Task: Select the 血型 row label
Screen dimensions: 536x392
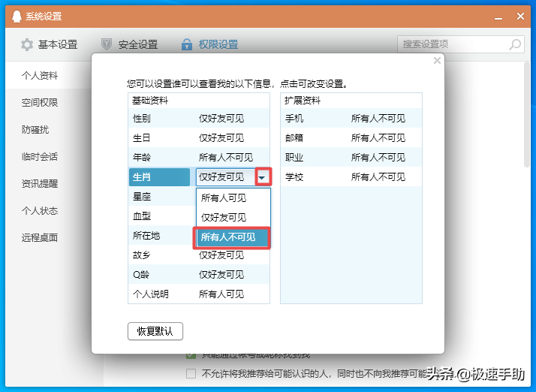Action: [142, 216]
